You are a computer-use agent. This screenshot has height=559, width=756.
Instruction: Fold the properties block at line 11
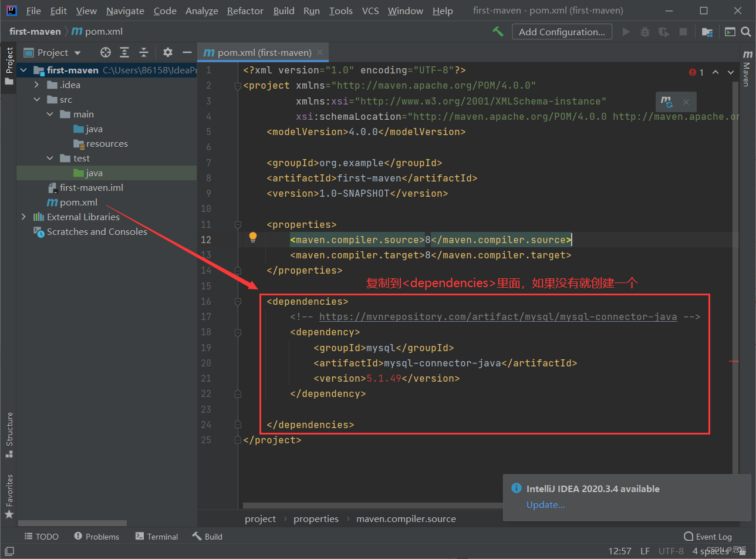238,224
